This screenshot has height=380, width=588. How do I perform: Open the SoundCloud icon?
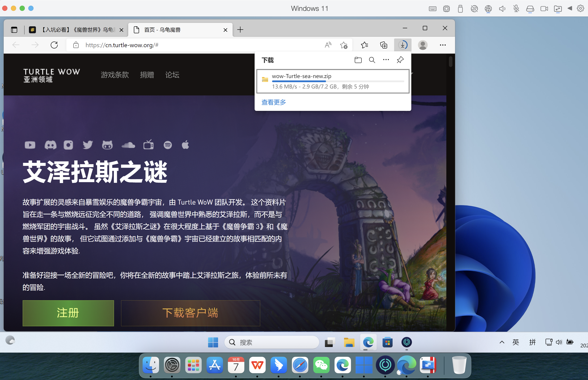click(128, 145)
